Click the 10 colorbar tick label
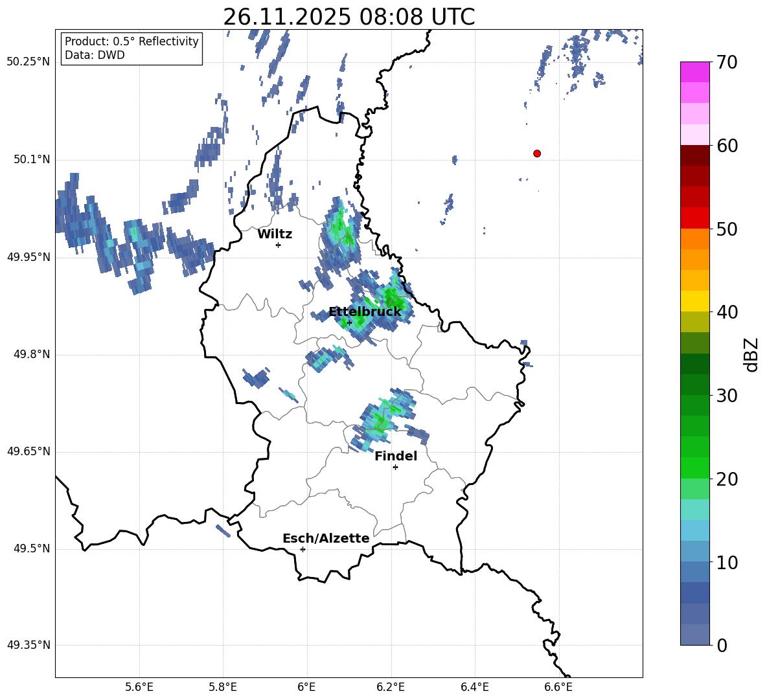Viewport: 767px width, 700px height. coord(727,563)
